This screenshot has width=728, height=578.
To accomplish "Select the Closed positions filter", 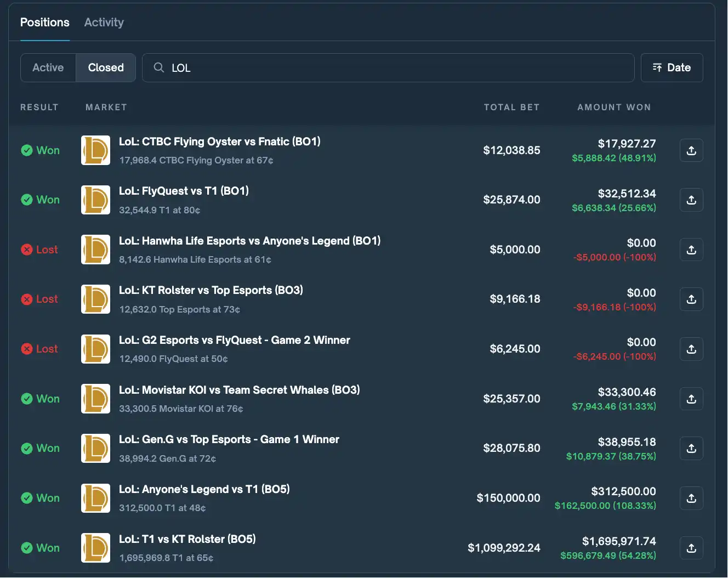I will pyautogui.click(x=105, y=67).
